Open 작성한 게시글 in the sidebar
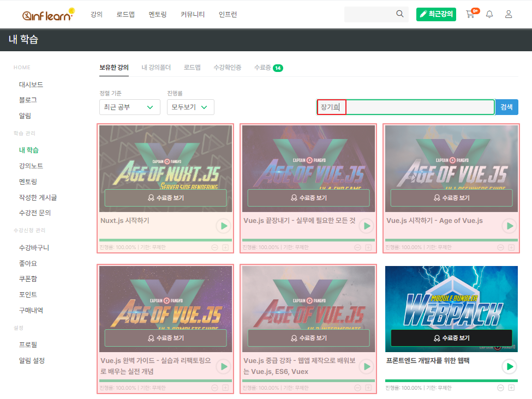This screenshot has width=532, height=399. click(38, 198)
